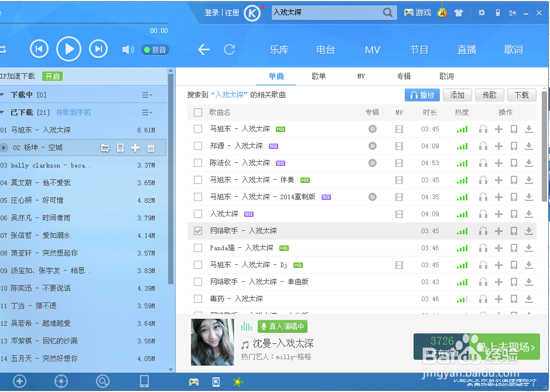
Task: Open phone connection icon in title bar
Action: coord(497,13)
